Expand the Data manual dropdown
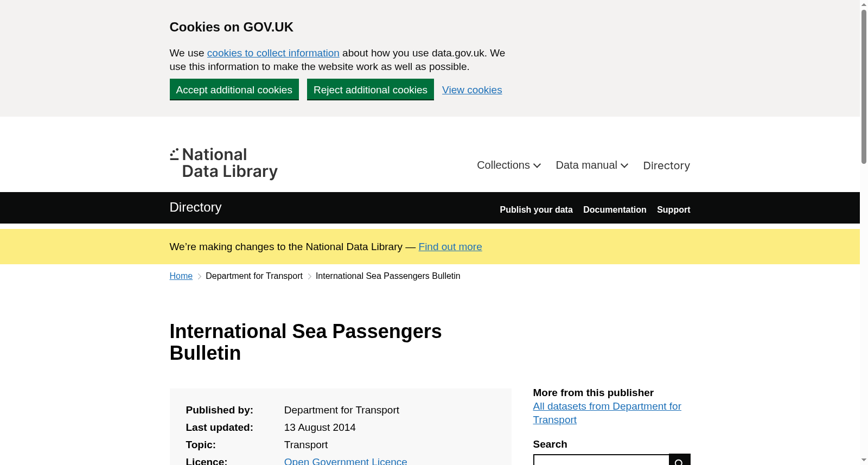This screenshot has height=465, width=868. (x=592, y=165)
